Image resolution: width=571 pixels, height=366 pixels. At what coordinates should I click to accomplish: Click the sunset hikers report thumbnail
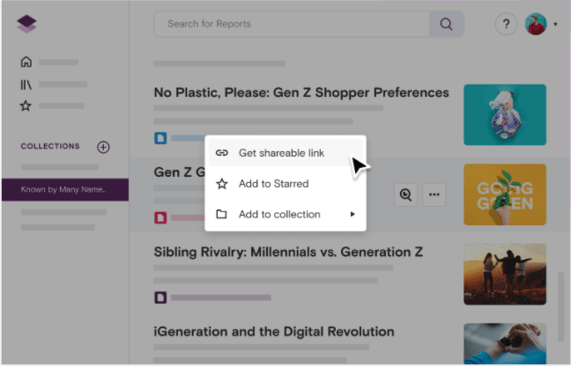click(505, 274)
